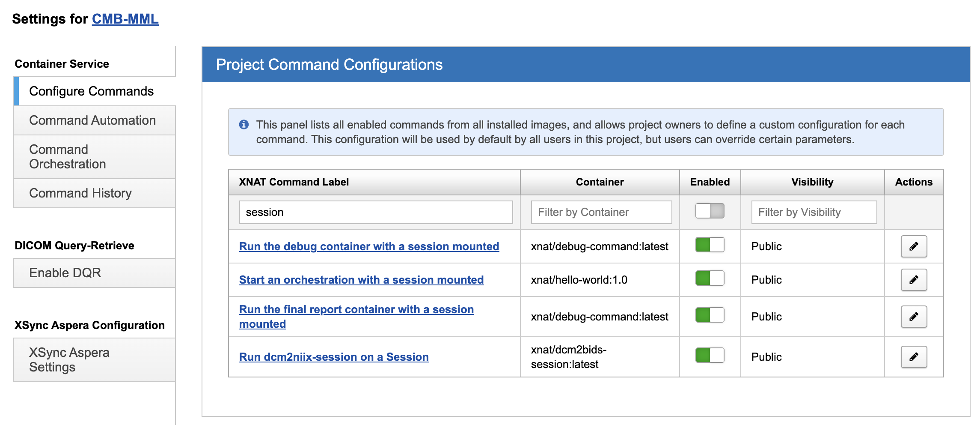The width and height of the screenshot is (980, 425).
Task: Select the Configure Commands tab
Action: coord(91,91)
